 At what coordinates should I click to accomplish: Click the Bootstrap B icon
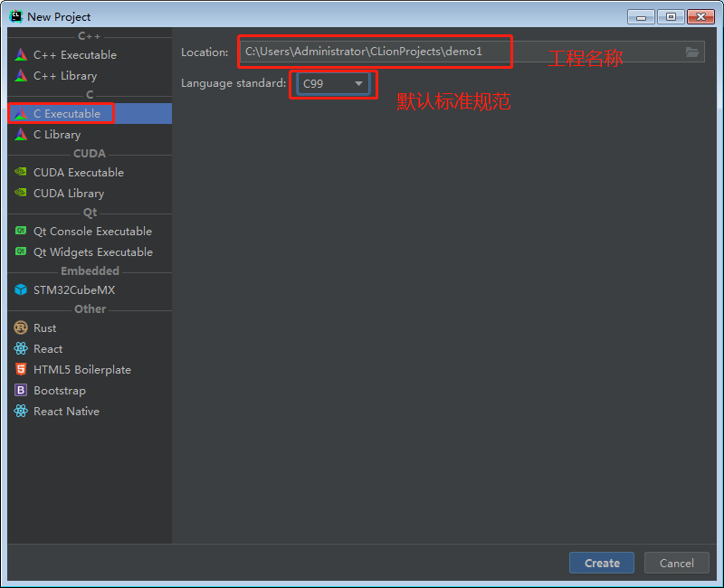click(x=21, y=391)
